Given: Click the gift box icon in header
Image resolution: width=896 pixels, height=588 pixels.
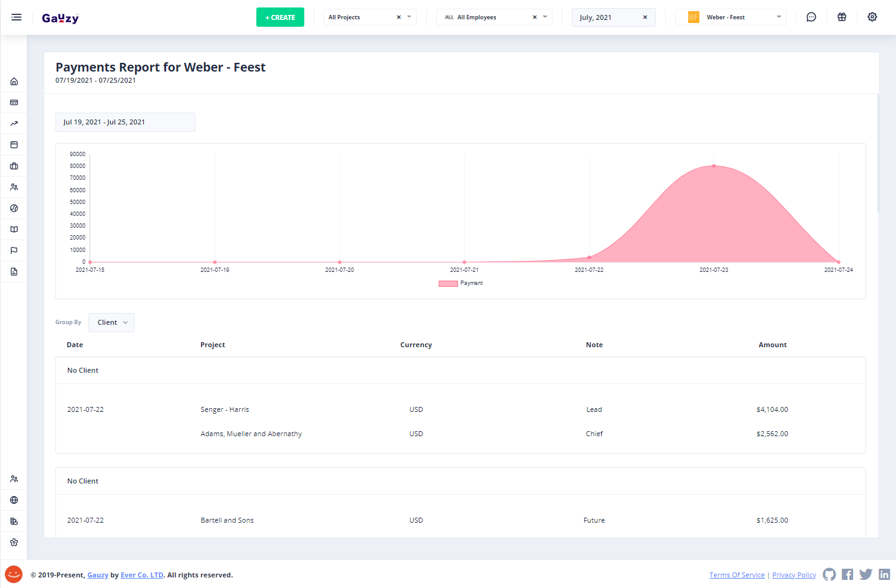Looking at the screenshot, I should pyautogui.click(x=841, y=17).
